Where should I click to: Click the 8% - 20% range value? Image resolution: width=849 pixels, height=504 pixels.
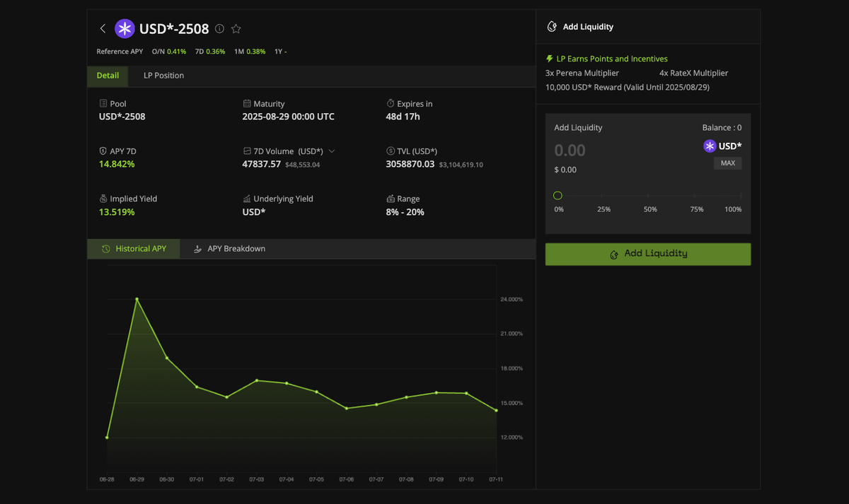(x=405, y=212)
